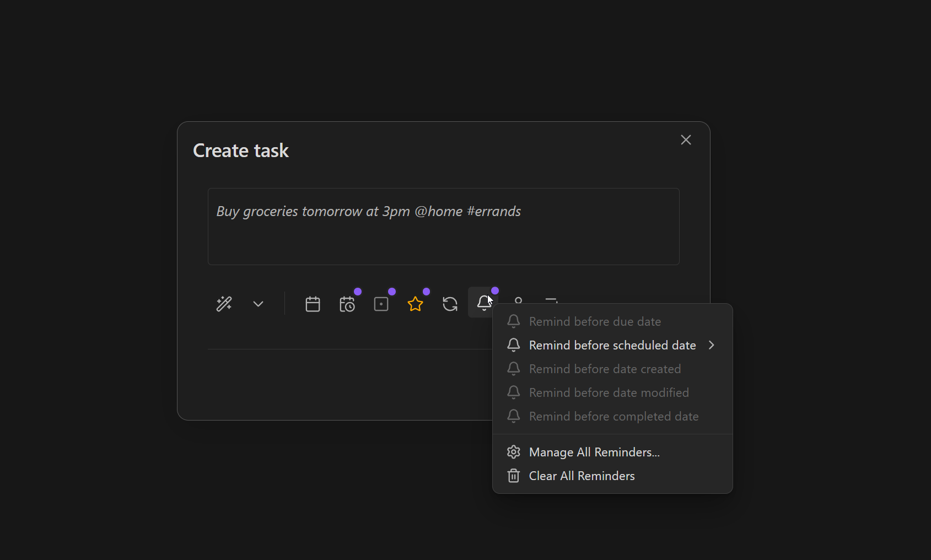
Task: Open Manage All Reminders dialog
Action: [x=594, y=452]
